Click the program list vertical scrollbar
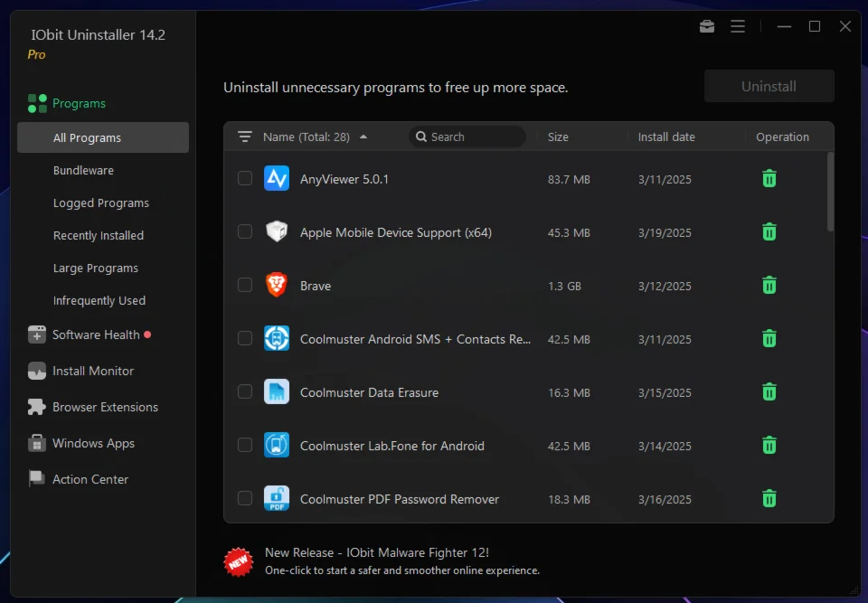The height and width of the screenshot is (603, 868). click(x=830, y=192)
